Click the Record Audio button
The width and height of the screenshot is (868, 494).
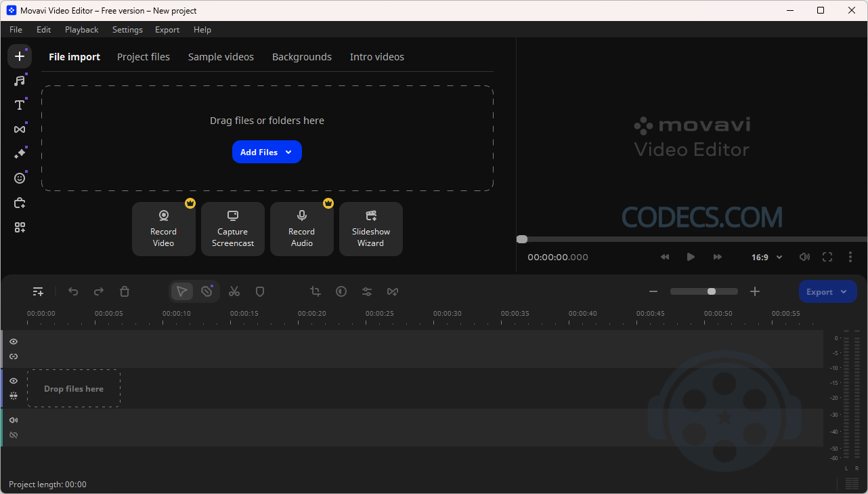302,229
